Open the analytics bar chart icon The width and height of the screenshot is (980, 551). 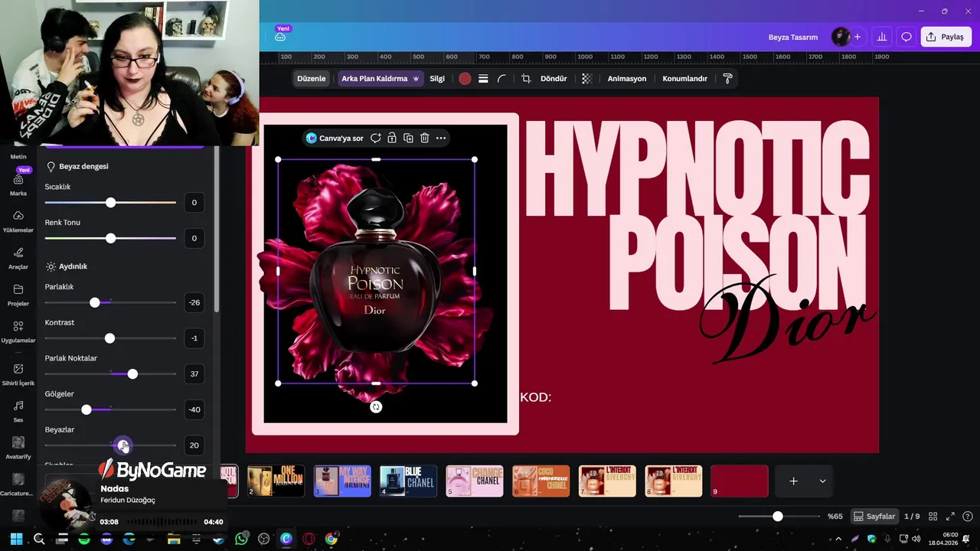[882, 37]
